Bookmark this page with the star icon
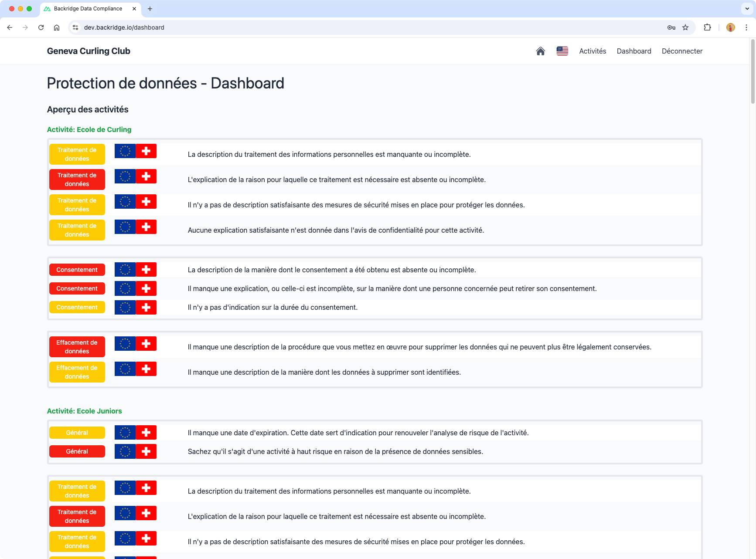The width and height of the screenshot is (756, 559). (x=685, y=27)
